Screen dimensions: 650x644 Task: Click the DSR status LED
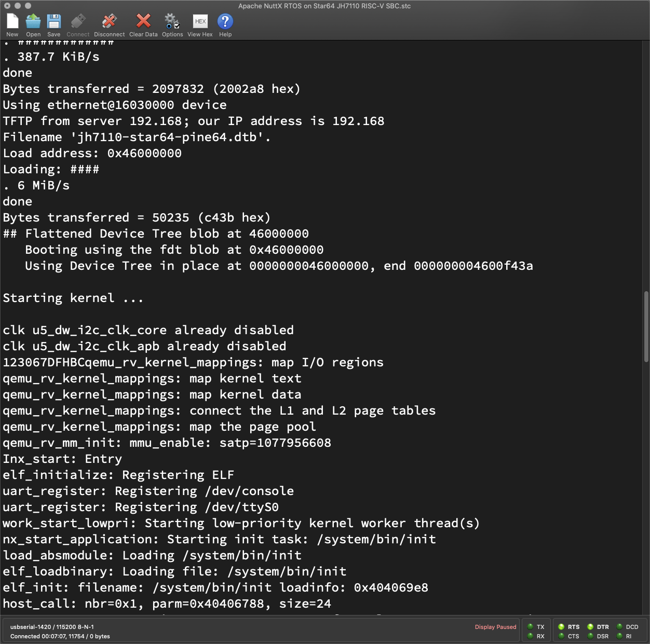click(590, 636)
